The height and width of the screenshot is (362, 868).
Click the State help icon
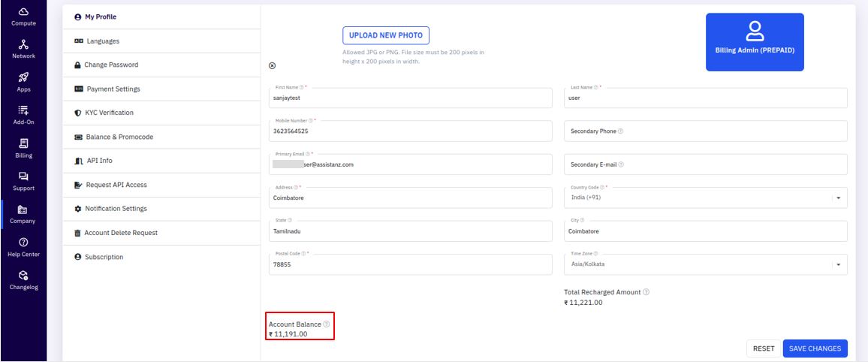(290, 220)
